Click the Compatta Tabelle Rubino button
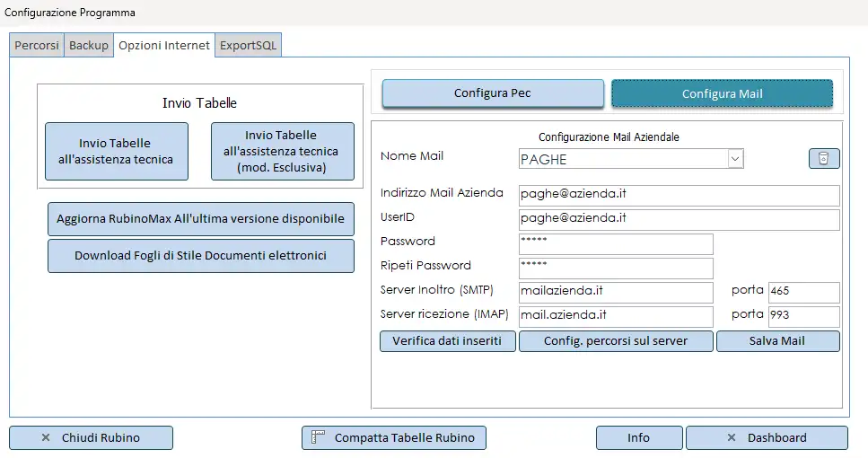868x458 pixels. (x=394, y=438)
